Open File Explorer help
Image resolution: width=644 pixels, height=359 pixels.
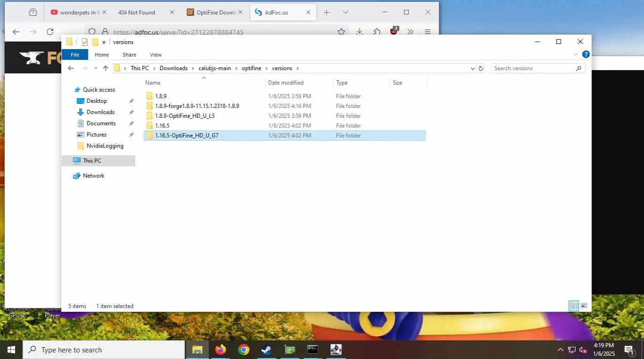pos(585,55)
